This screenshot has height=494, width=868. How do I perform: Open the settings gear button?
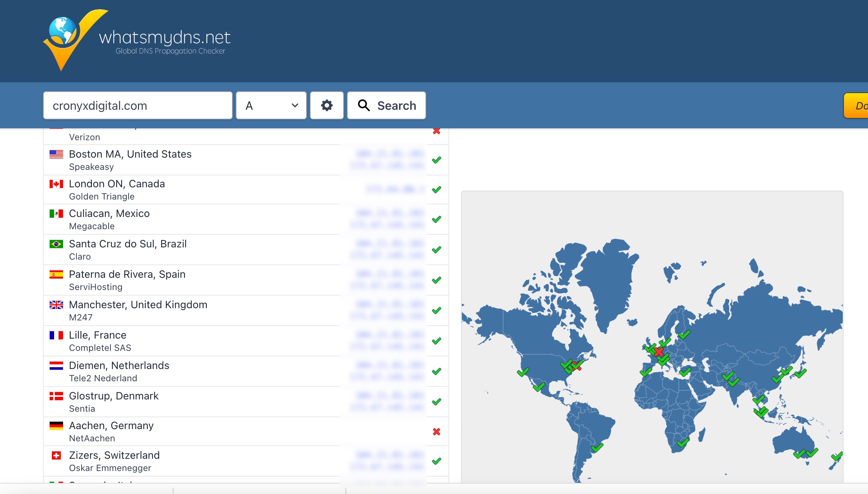click(327, 106)
